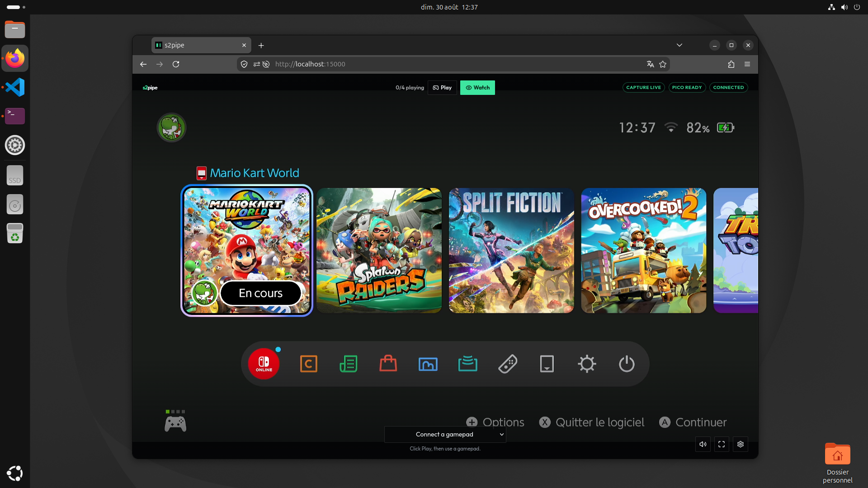This screenshot has height=488, width=868.
Task: Click the battery 82% indicator
Action: (x=710, y=128)
